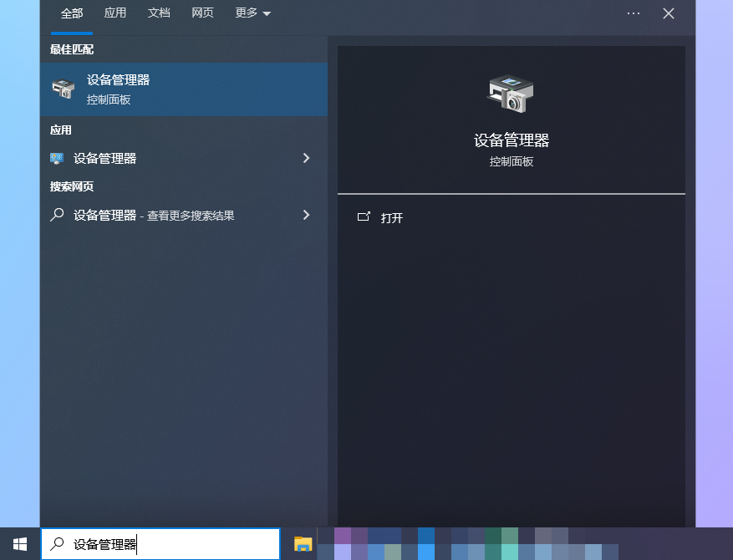Click the large Device Manager preview icon
Screen dimensions: 733x560
point(510,94)
